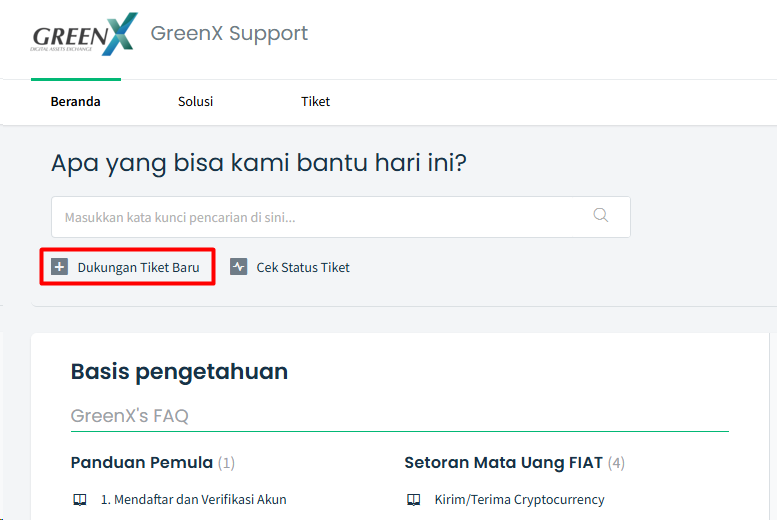777x520 pixels.
Task: Click book icon beside Mendaftar dan Verifikasi Akun
Action: [80, 500]
